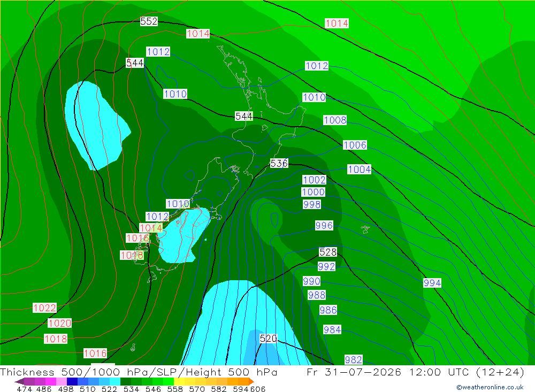Select the legend value 522
This screenshot has width=535, height=392.
coord(109,389)
